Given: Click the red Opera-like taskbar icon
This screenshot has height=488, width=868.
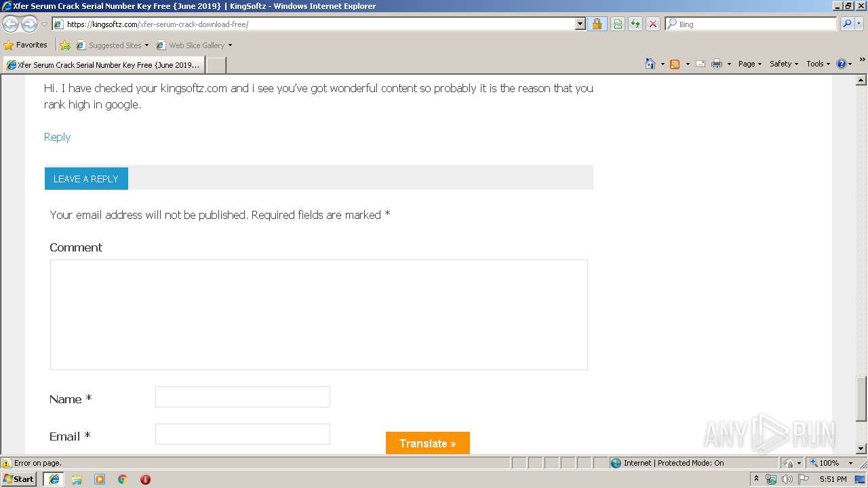Looking at the screenshot, I should [x=145, y=479].
